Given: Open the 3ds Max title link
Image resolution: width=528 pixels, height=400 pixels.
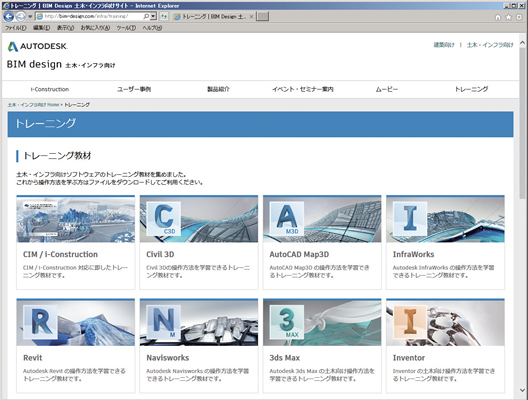Looking at the screenshot, I should click(284, 358).
